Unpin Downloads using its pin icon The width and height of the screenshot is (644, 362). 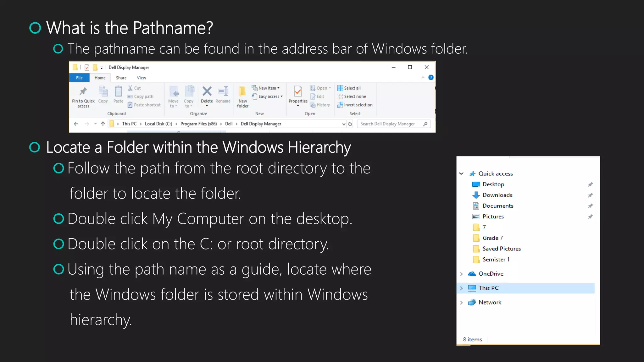click(590, 195)
